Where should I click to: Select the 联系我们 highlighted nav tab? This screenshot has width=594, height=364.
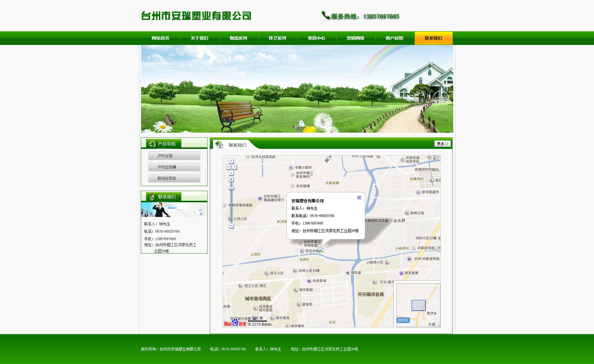tap(433, 38)
